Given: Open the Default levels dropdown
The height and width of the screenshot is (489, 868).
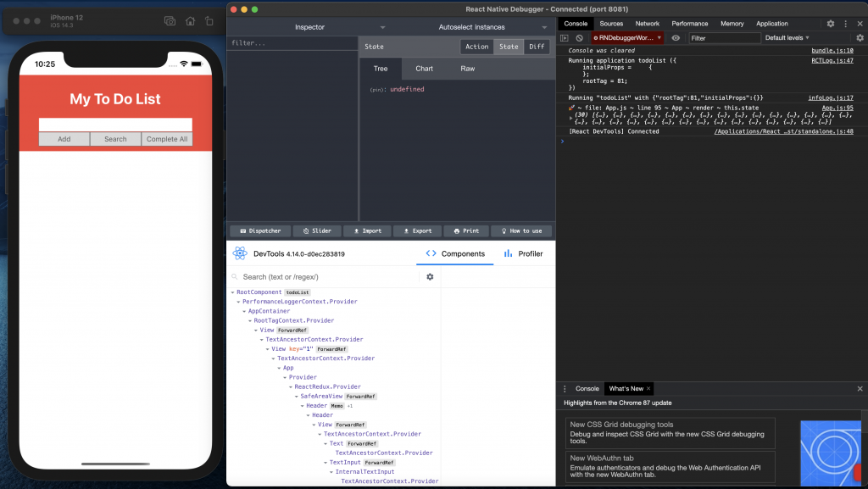Looking at the screenshot, I should 787,38.
